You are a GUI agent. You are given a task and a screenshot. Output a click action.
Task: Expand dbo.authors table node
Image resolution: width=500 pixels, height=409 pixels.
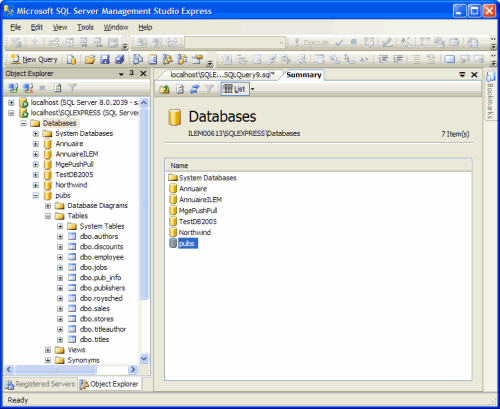click(60, 237)
